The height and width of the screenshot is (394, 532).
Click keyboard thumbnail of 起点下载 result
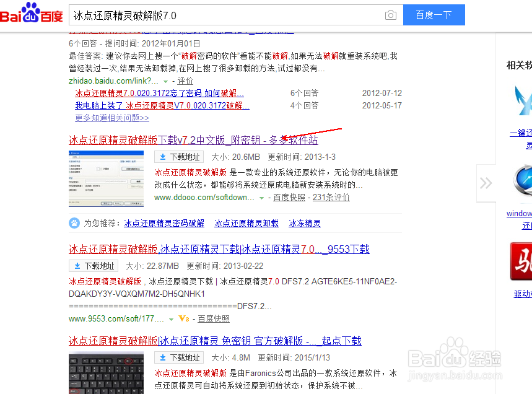pos(106,372)
